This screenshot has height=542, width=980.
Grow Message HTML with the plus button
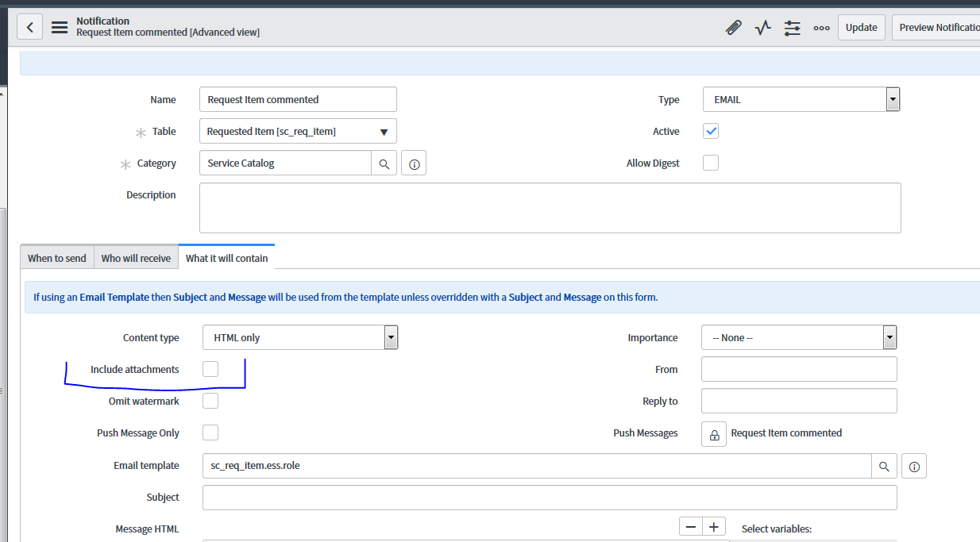(714, 526)
